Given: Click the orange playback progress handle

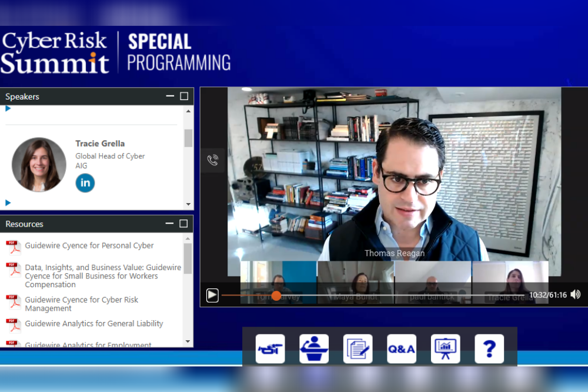Looking at the screenshot, I should point(276,295).
